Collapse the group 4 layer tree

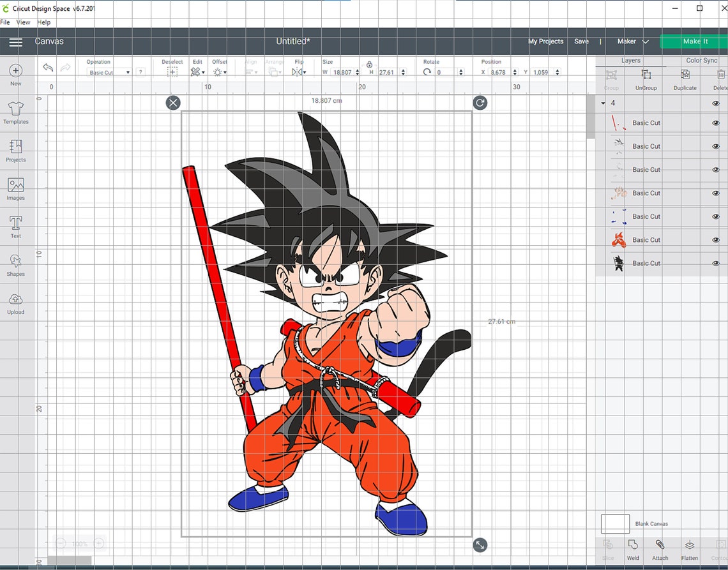coord(603,103)
